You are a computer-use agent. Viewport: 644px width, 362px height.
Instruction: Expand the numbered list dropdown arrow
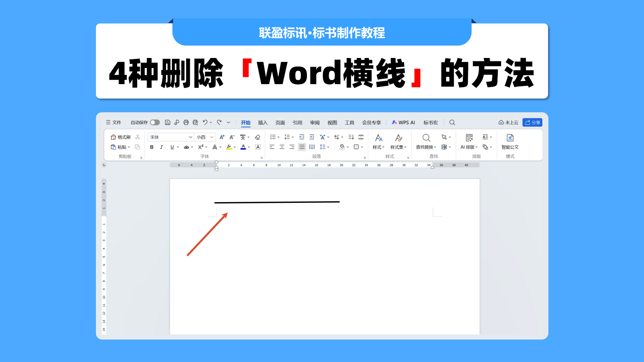(x=293, y=137)
